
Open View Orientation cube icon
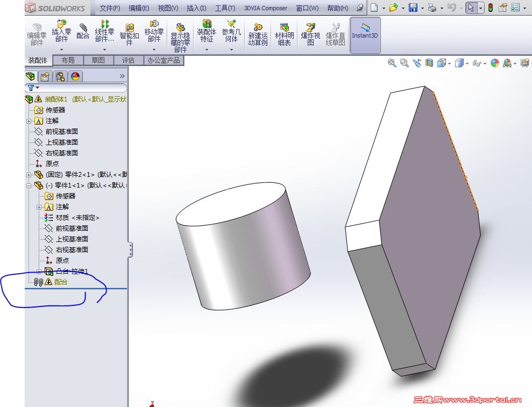click(x=442, y=63)
